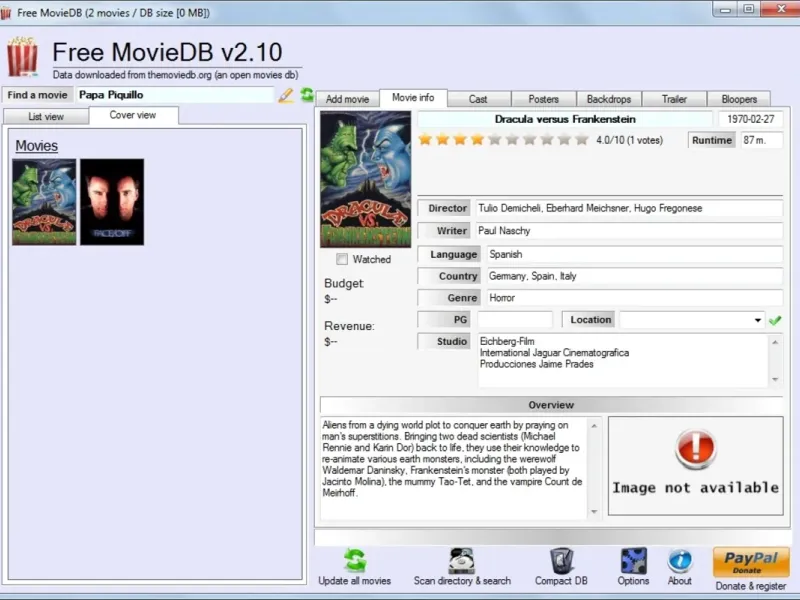Click the Overview header bar
The image size is (800, 600).
pyautogui.click(x=551, y=405)
